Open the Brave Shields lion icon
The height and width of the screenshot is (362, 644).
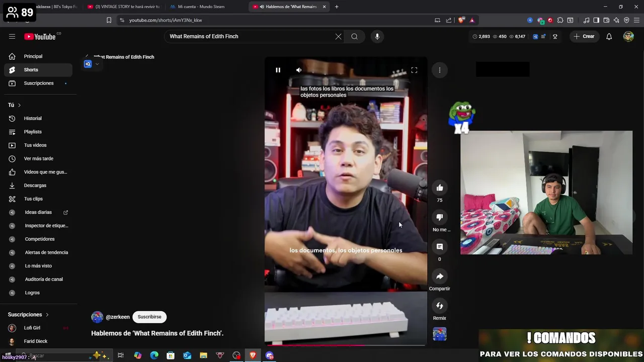[461, 20]
